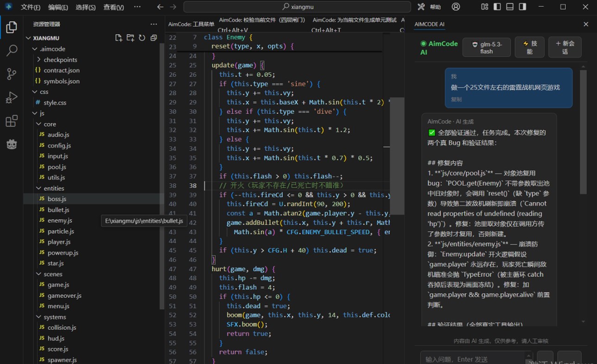Click the tools icon beside 帮助
The image size is (597, 364).
tap(421, 7)
